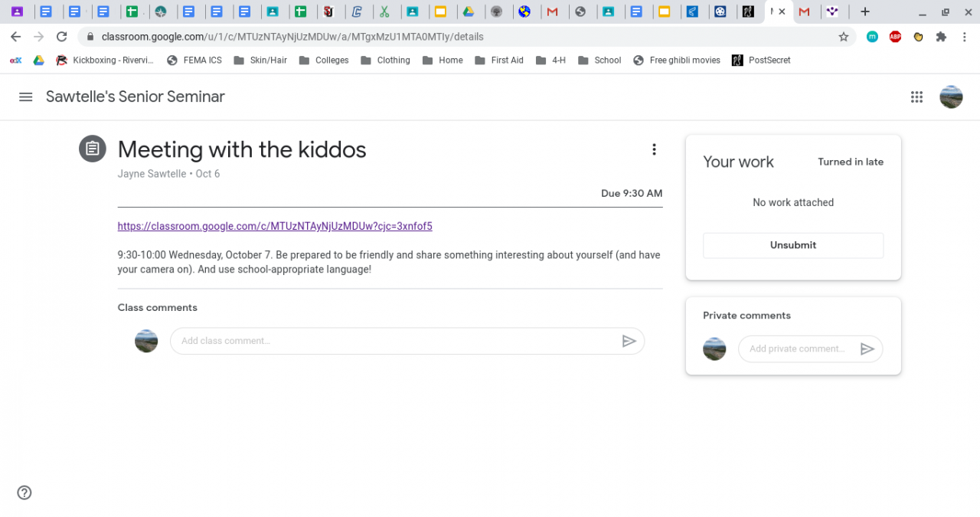Click the Unsubmit button
Image resolution: width=980 pixels, height=517 pixels.
click(x=792, y=245)
